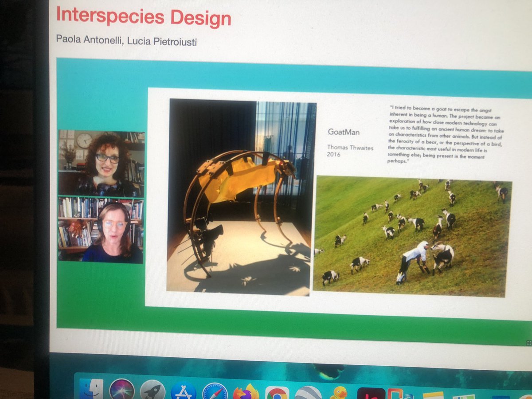The width and height of the screenshot is (532, 399).
Task: Launch Siri from the dock
Action: point(121,390)
